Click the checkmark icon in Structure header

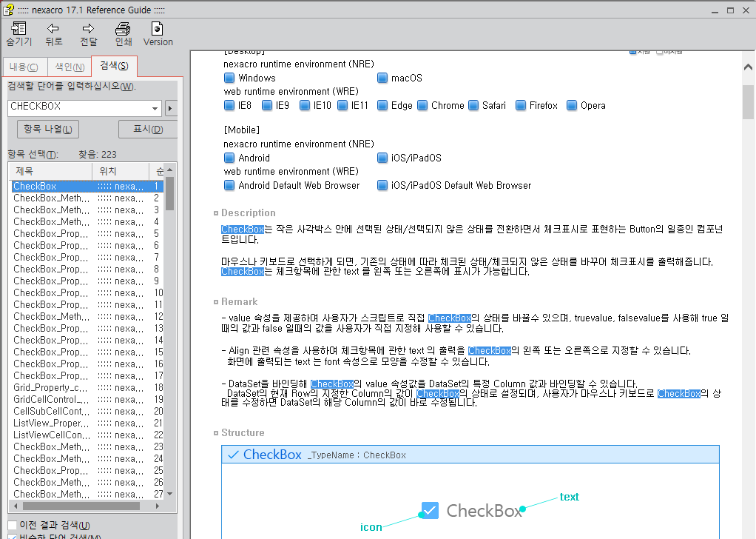tap(233, 455)
